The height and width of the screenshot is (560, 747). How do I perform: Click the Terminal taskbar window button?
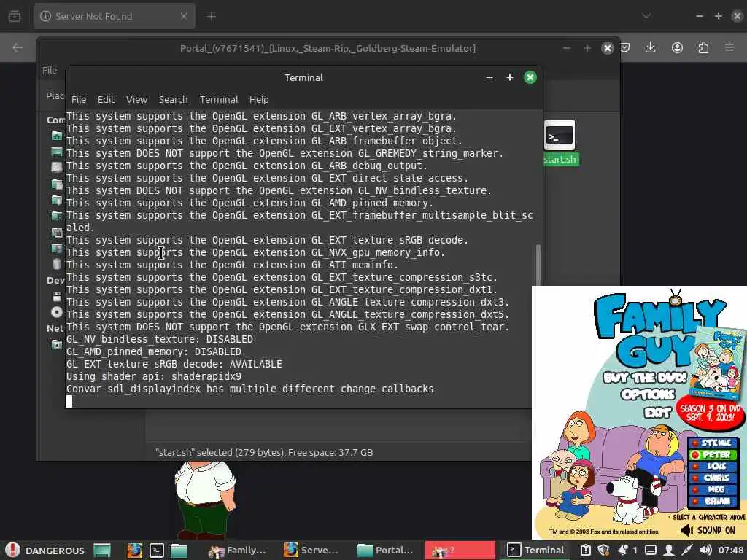click(535, 551)
